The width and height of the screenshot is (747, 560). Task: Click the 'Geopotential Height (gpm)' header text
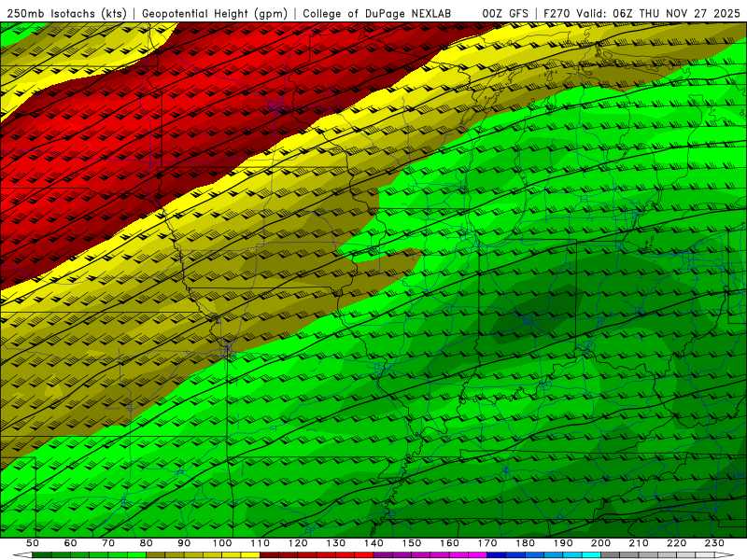point(215,13)
